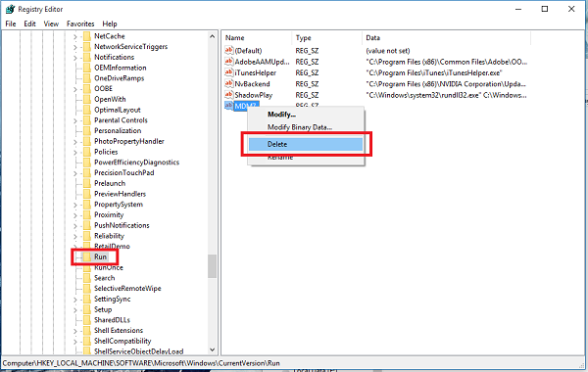Image resolution: width=588 pixels, height=372 pixels.
Task: Click the NvBackend data path cell
Action: (446, 84)
